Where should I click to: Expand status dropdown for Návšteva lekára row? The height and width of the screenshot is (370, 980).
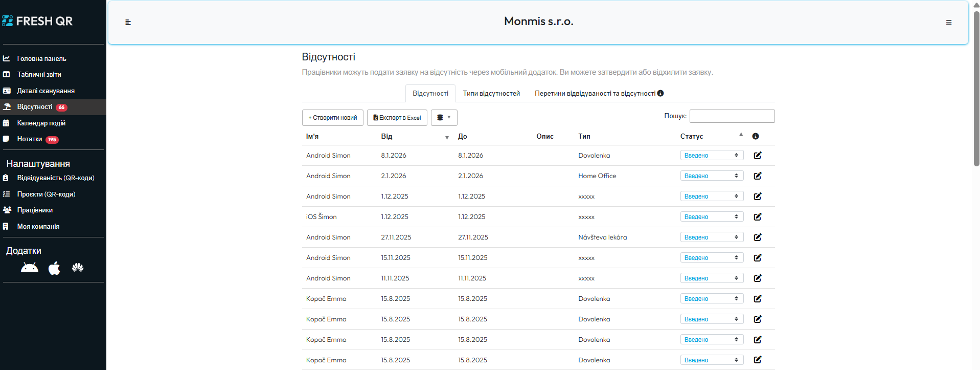pos(711,237)
